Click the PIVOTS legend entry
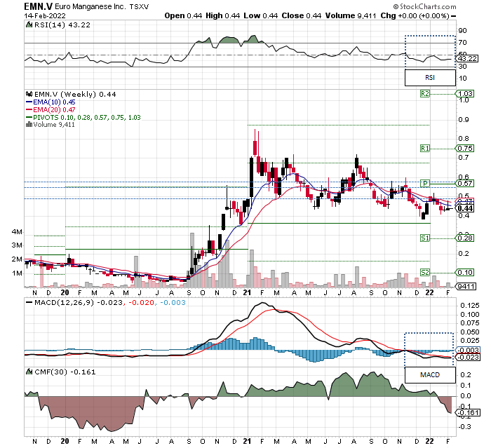Screen dimensions: 491x448 coord(83,117)
